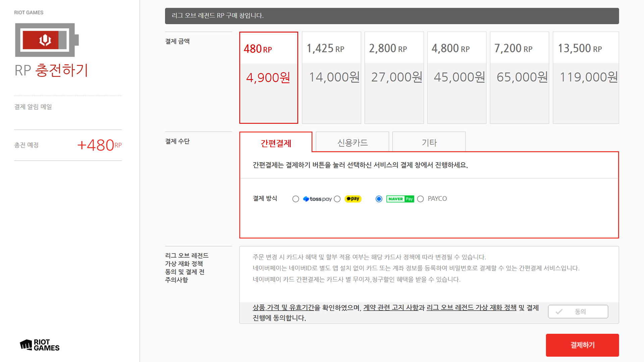
Task: Select the 간편결제 tab
Action: pos(276,143)
